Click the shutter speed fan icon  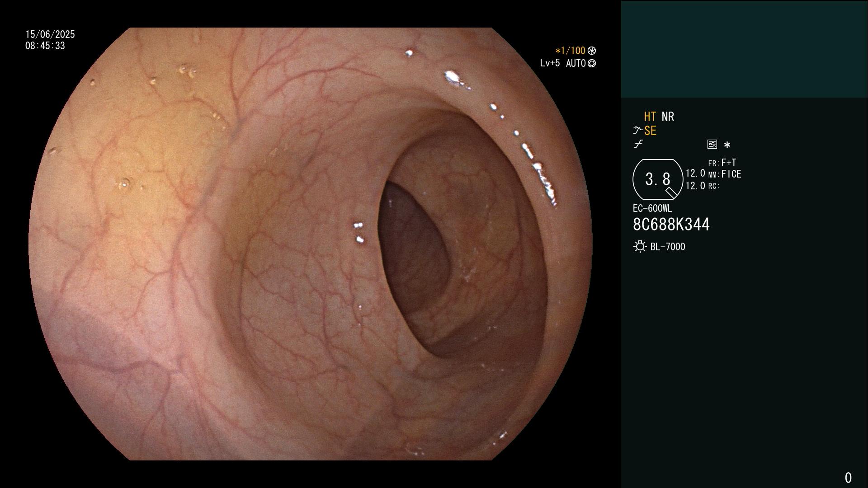click(x=592, y=51)
